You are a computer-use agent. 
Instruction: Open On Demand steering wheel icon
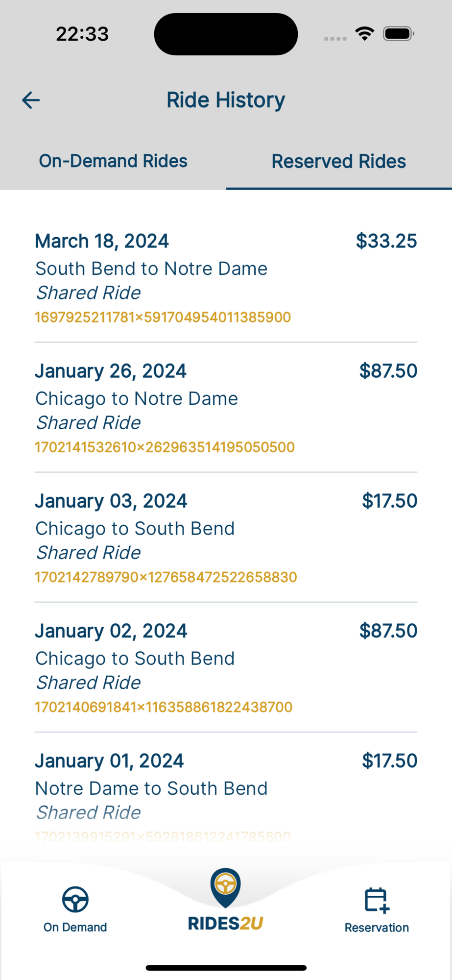pyautogui.click(x=75, y=899)
